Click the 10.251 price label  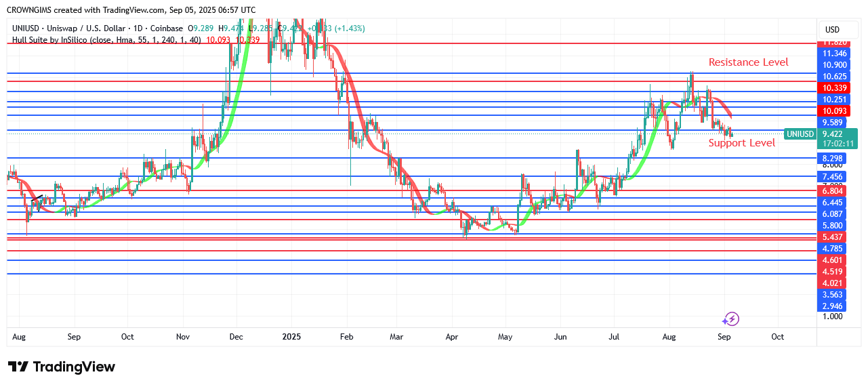[x=834, y=100]
